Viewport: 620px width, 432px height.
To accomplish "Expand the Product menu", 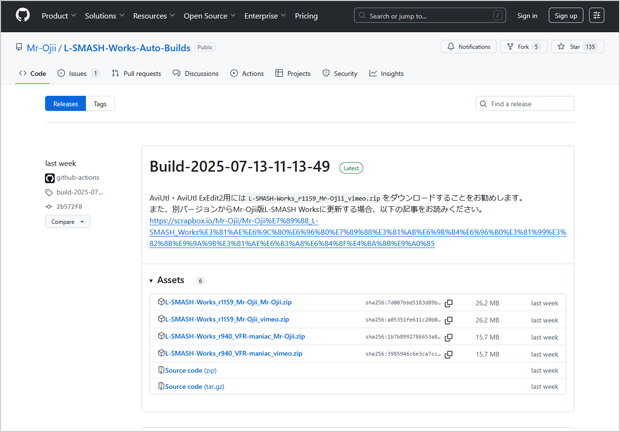I will point(59,16).
